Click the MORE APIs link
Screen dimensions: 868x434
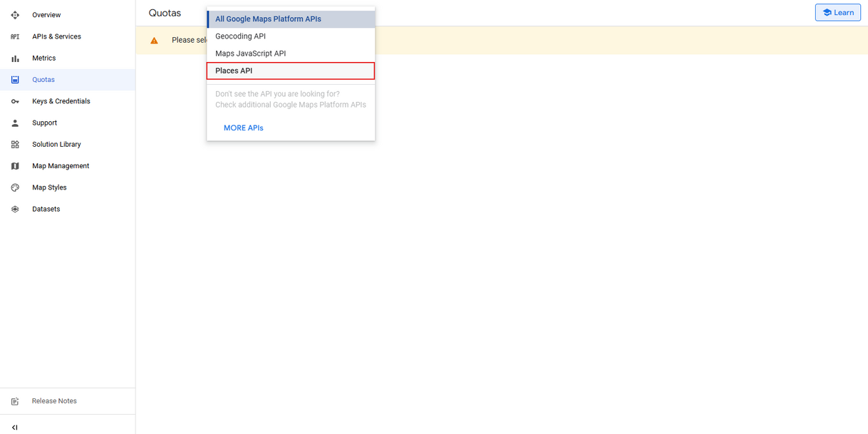point(244,128)
